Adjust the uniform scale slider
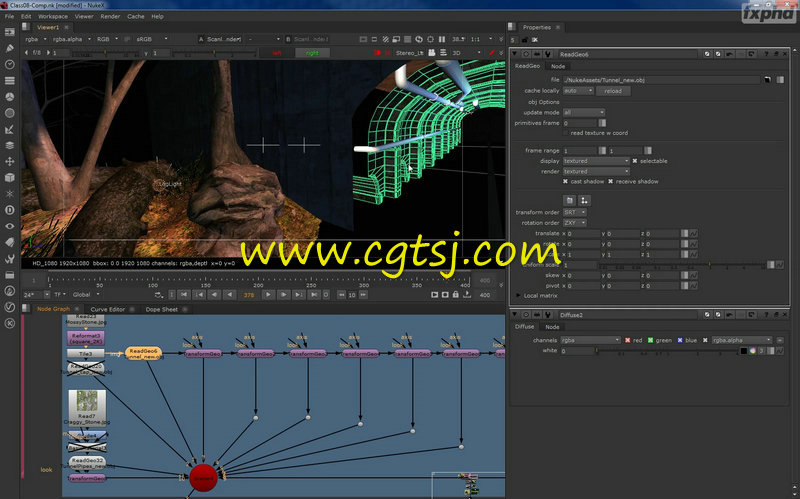 point(681,265)
